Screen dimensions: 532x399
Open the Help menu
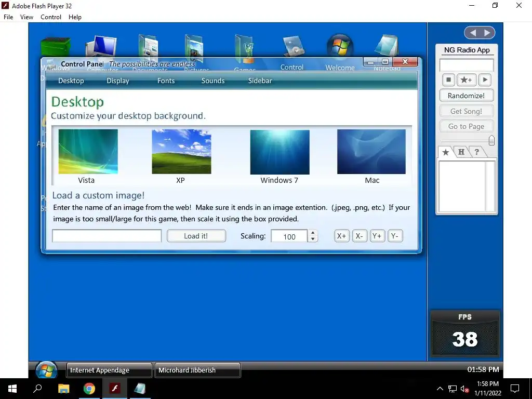pos(75,17)
